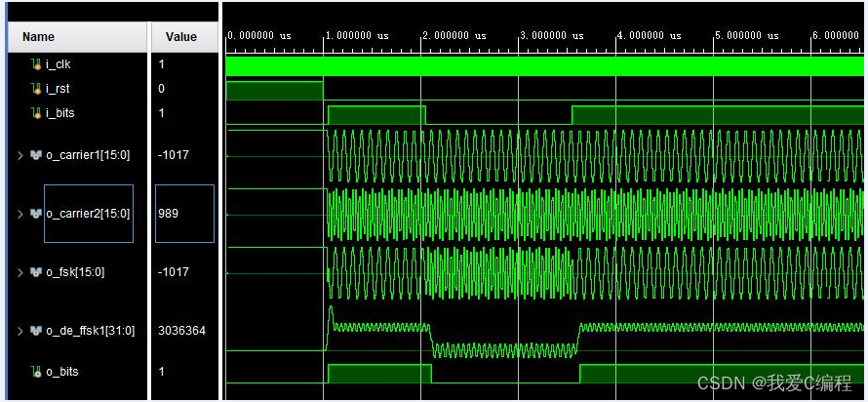Click the o_fsk bus icon
This screenshot has height=402, width=868.
tap(36, 272)
